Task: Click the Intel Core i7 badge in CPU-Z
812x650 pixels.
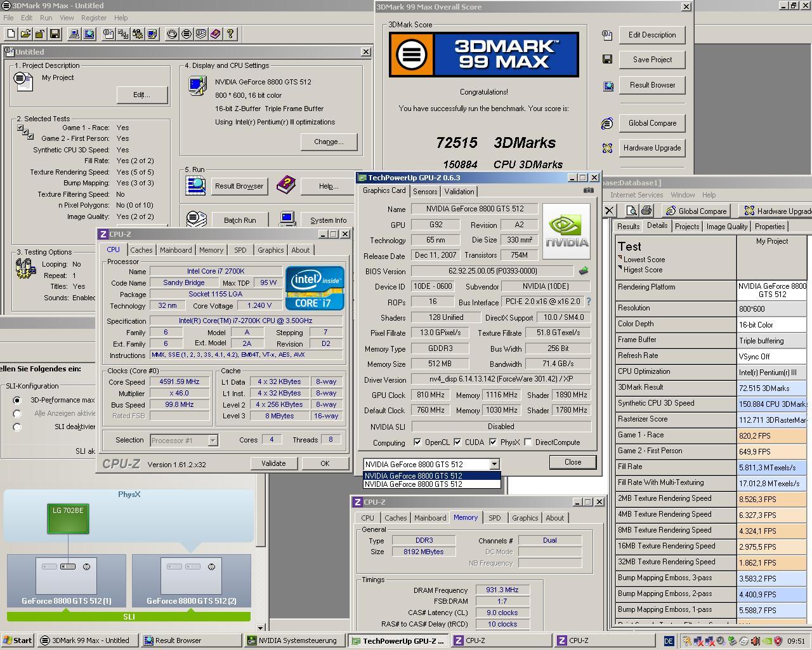Action: pyautogui.click(x=315, y=288)
